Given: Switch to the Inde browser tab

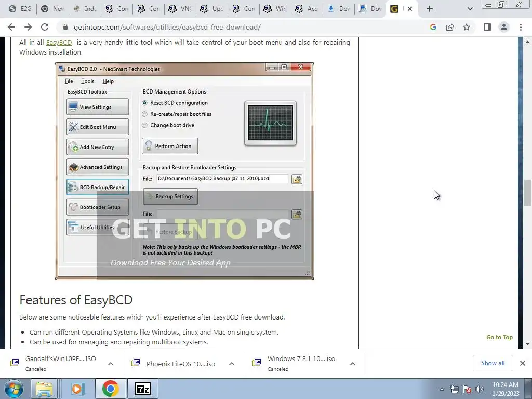Looking at the screenshot, I should (85, 9).
